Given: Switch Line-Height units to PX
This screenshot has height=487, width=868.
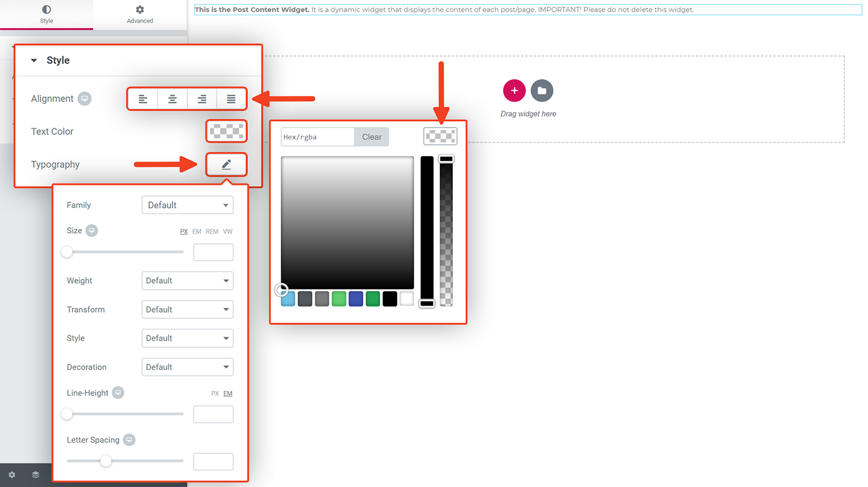Looking at the screenshot, I should click(215, 393).
